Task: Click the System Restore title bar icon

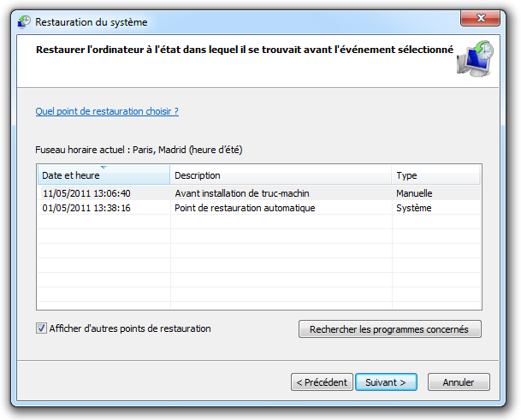Action: pyautogui.click(x=24, y=22)
